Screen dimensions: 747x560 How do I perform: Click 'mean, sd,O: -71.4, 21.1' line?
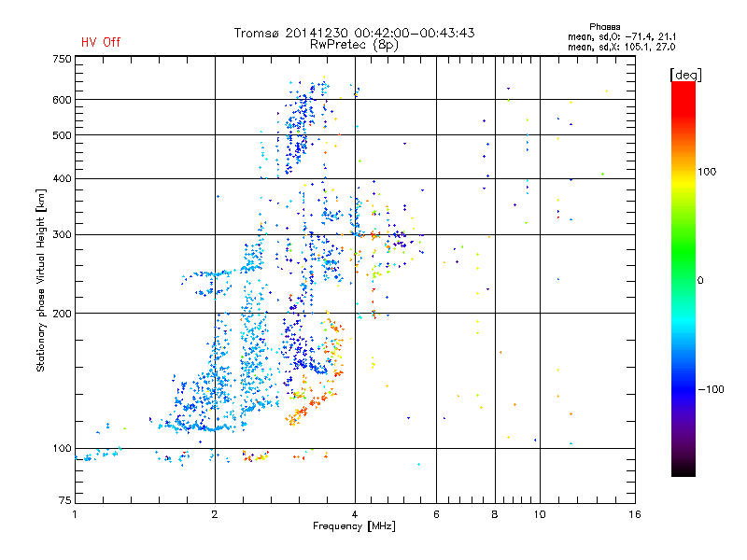point(622,36)
